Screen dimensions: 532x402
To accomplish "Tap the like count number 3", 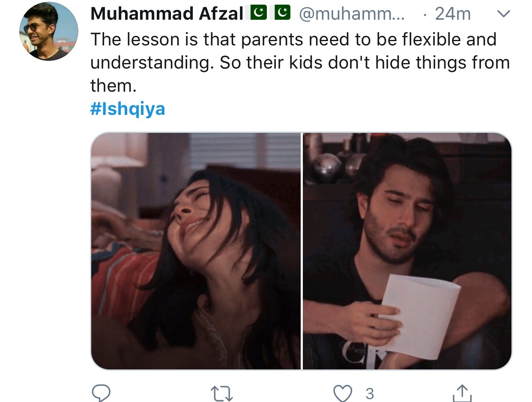I will point(370,393).
